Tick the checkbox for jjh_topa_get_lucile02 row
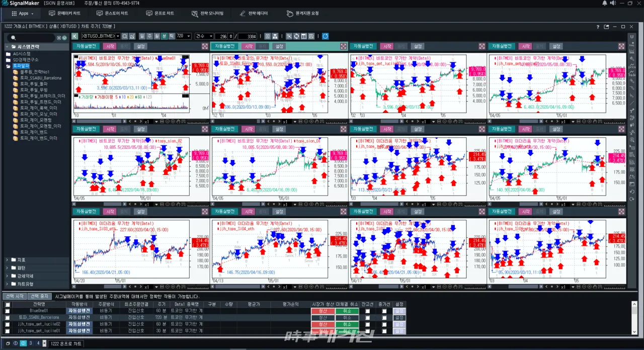This screenshot has width=644, height=350. coord(7,324)
